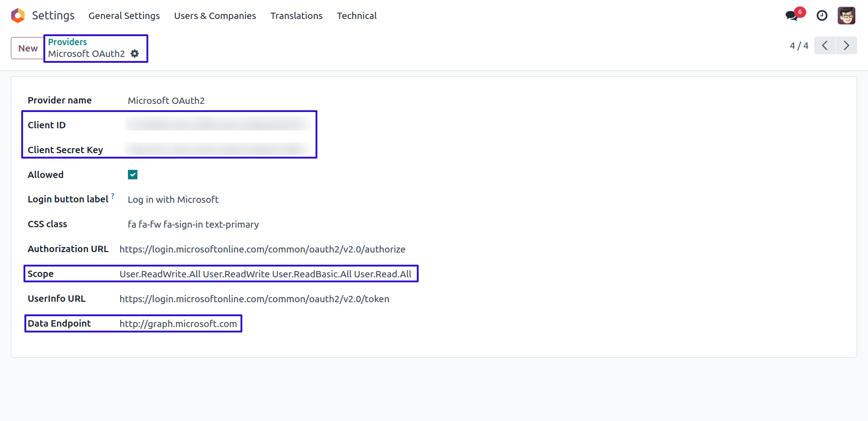This screenshot has height=421, width=868.
Task: Go to the previous record arrow
Action: coord(825,46)
